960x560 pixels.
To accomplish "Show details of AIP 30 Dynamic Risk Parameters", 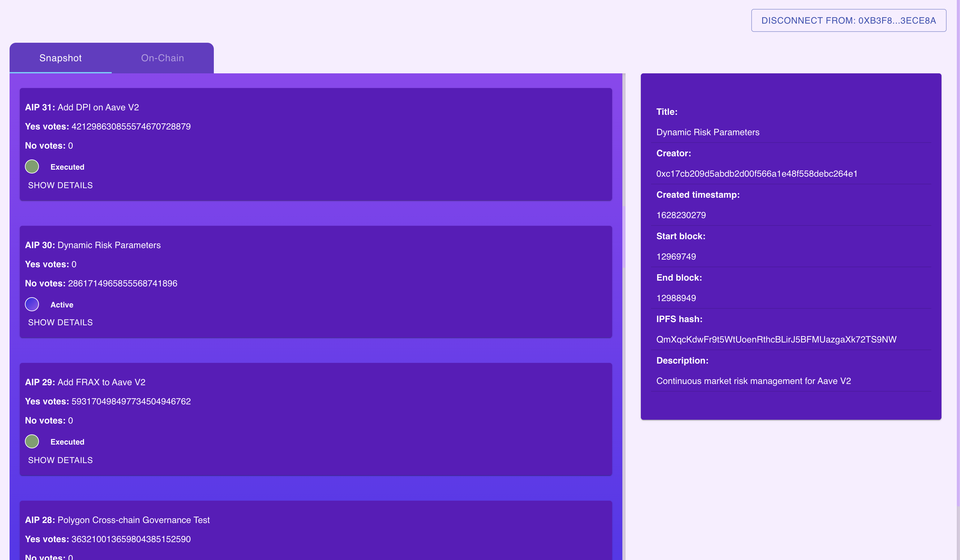I will click(x=60, y=322).
